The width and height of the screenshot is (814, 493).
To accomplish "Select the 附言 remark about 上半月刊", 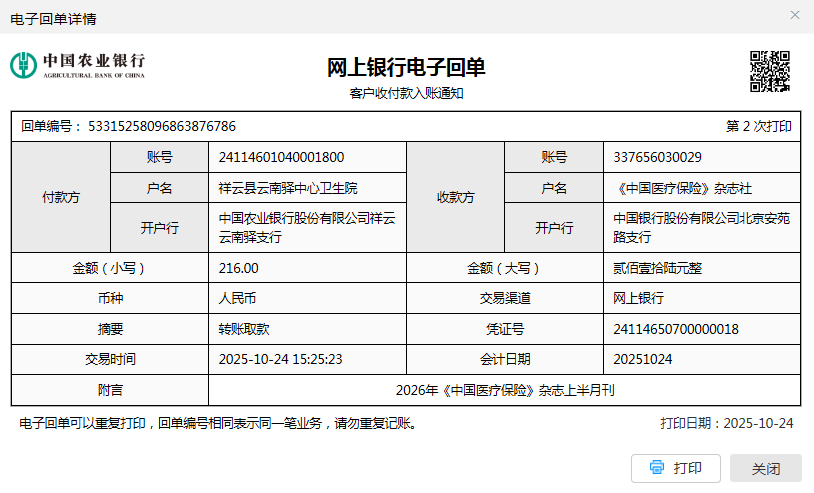I will [505, 390].
